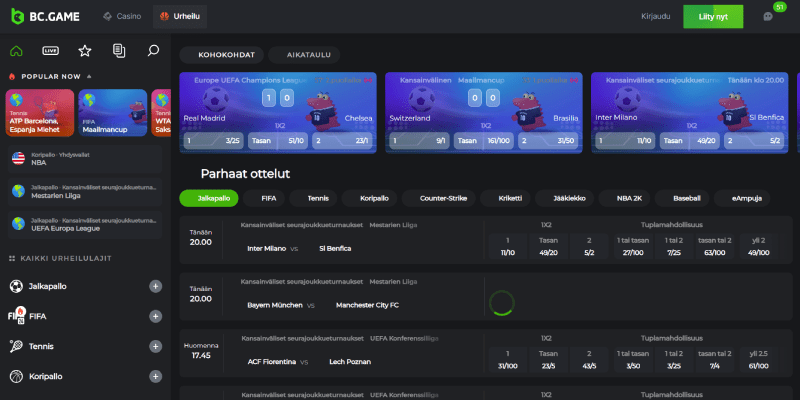
Task: Open the search magnifier icon
Action: (153, 51)
